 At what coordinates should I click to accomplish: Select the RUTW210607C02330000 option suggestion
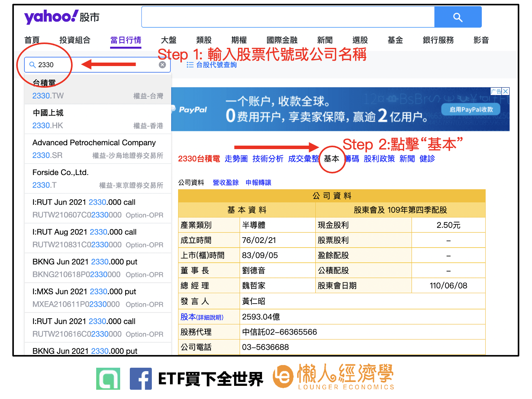point(98,208)
